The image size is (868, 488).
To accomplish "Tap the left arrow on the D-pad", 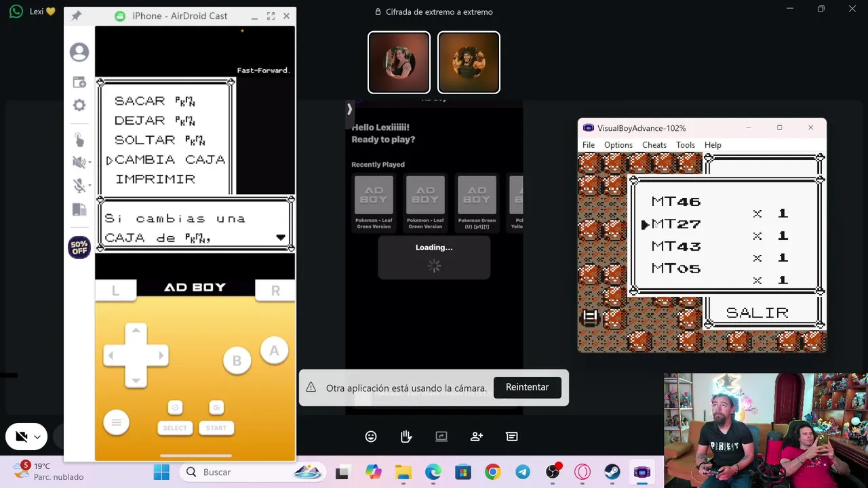I will point(111,355).
